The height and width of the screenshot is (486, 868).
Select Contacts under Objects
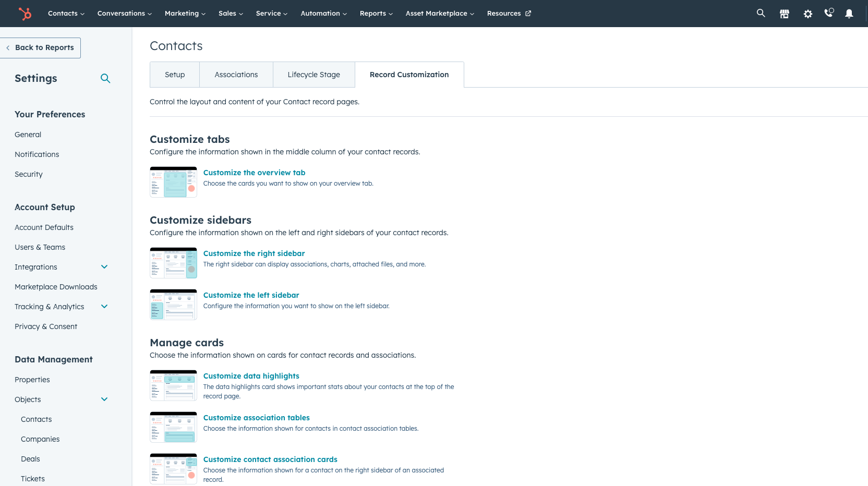(x=37, y=419)
